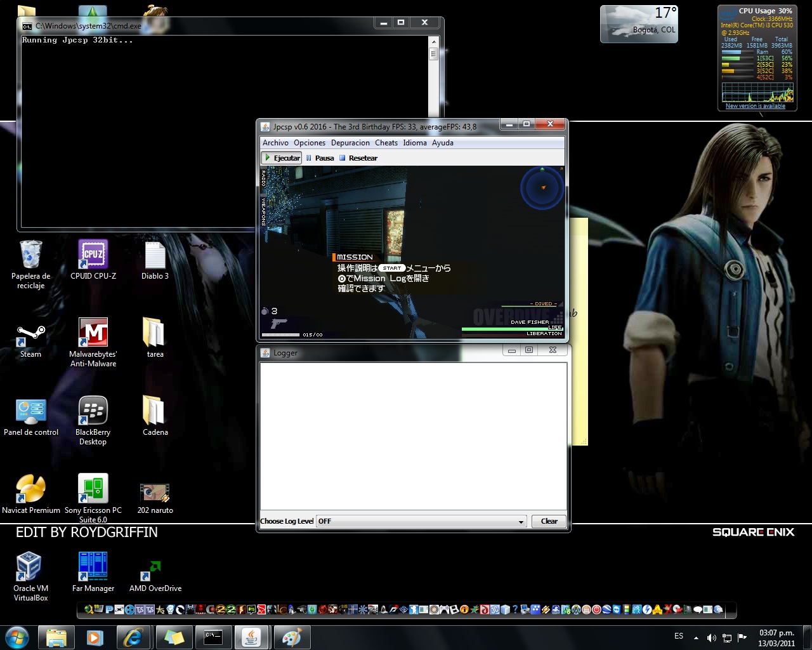Click the ES input language indicator
This screenshot has height=650, width=812.
(679, 636)
